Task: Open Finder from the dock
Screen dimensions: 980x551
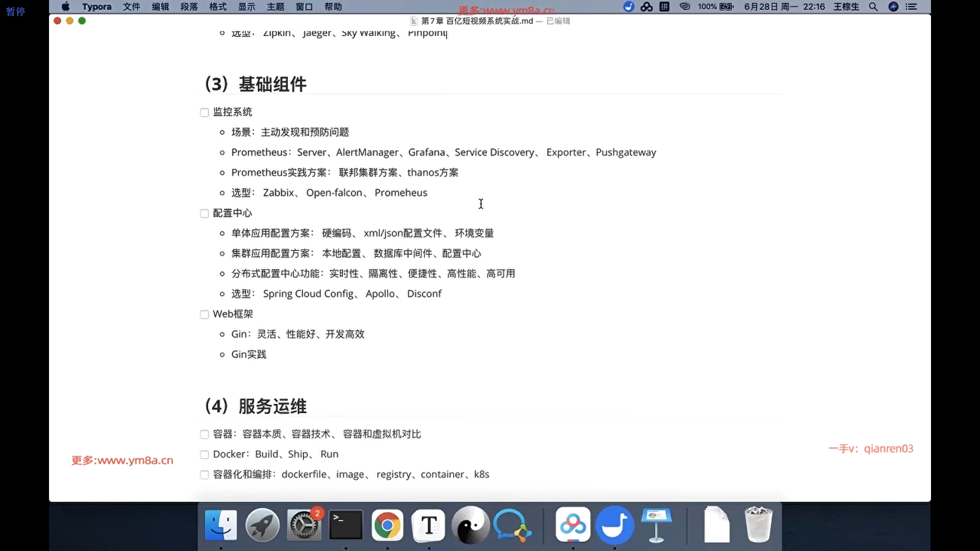Action: tap(221, 525)
